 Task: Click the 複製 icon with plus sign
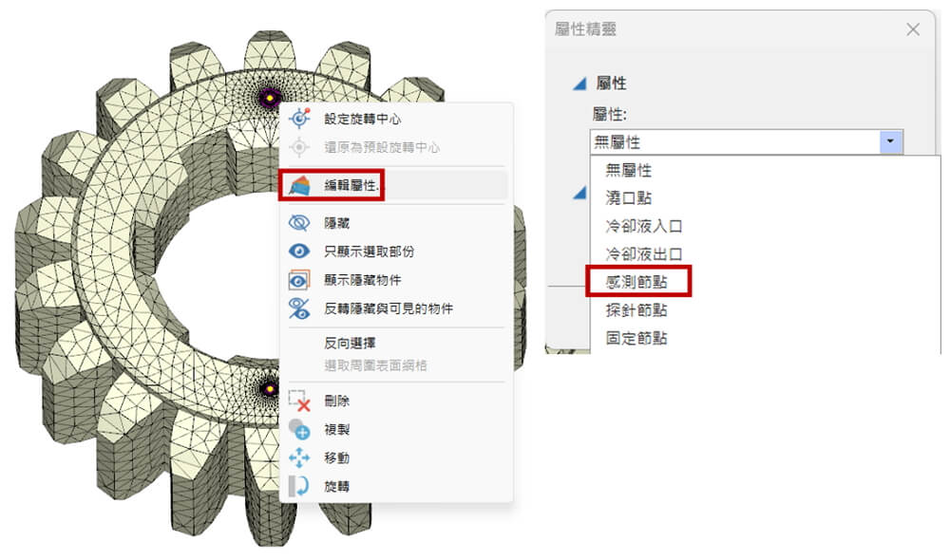[x=299, y=429]
